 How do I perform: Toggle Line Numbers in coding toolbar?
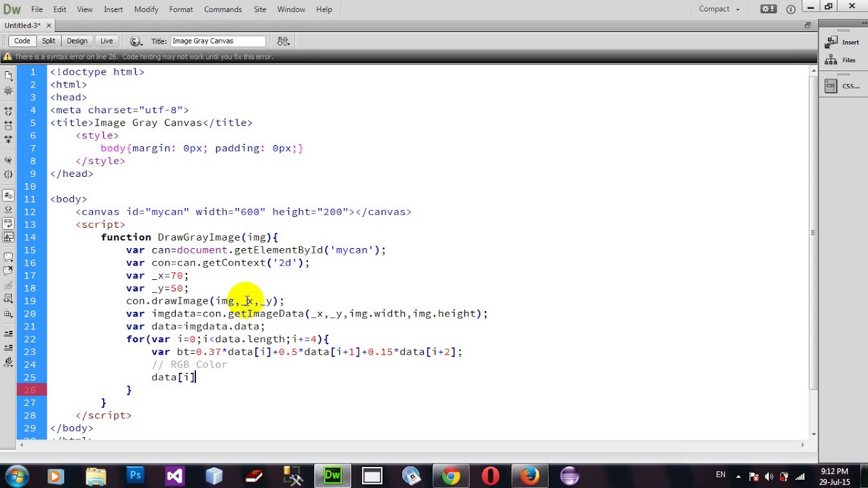coord(8,195)
